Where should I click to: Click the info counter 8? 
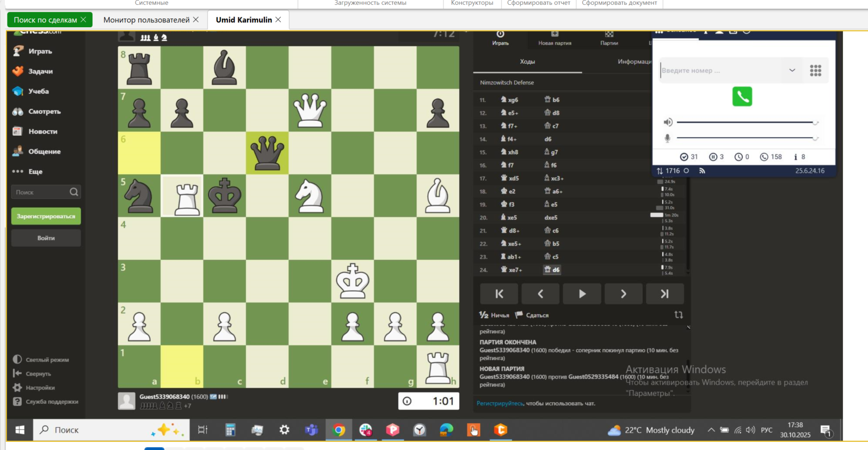pos(799,157)
